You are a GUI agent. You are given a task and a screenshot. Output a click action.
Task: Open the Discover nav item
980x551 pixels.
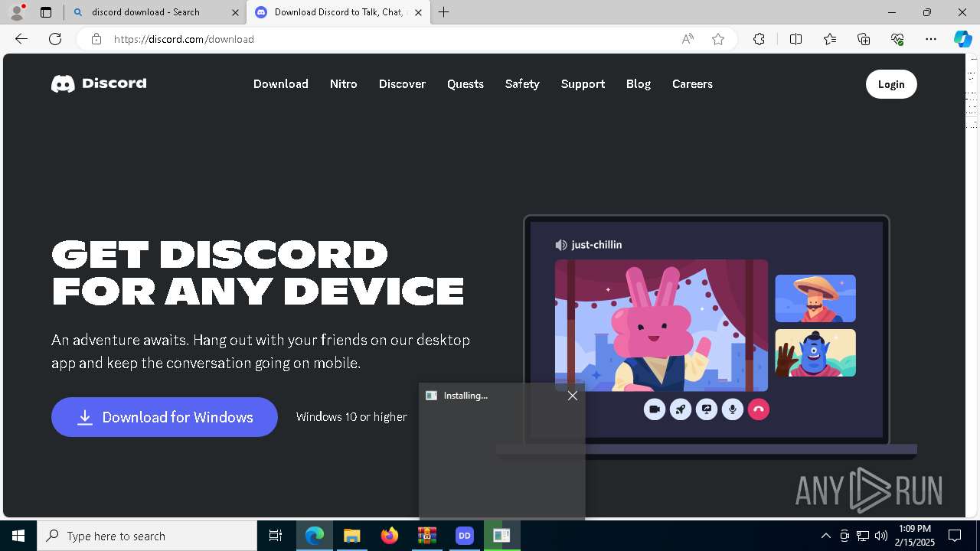point(402,84)
